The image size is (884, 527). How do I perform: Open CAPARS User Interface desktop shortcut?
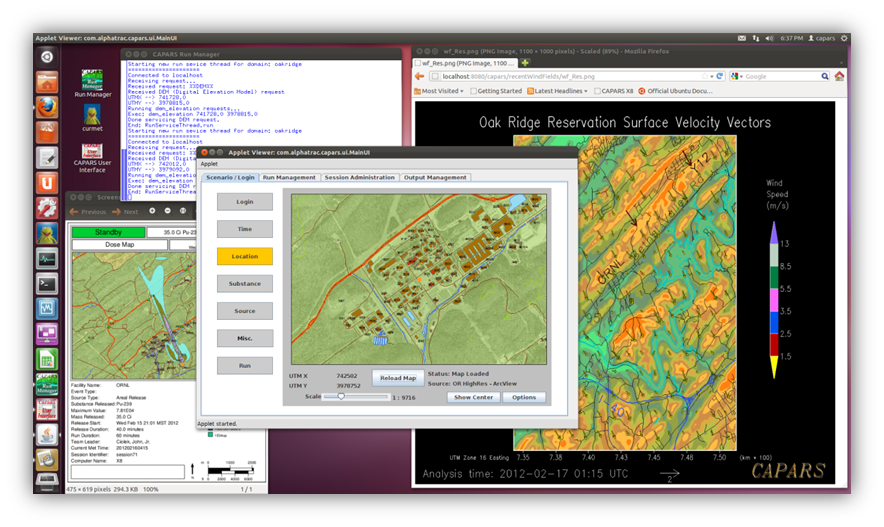click(92, 158)
